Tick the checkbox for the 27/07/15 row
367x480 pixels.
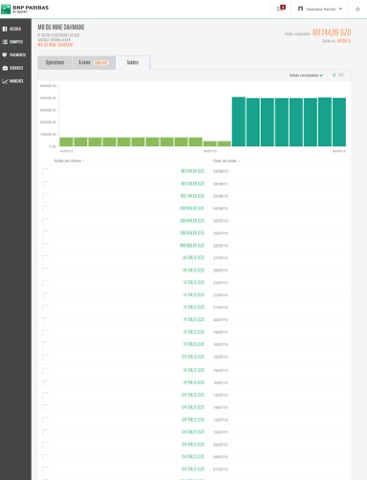[x=45, y=258]
